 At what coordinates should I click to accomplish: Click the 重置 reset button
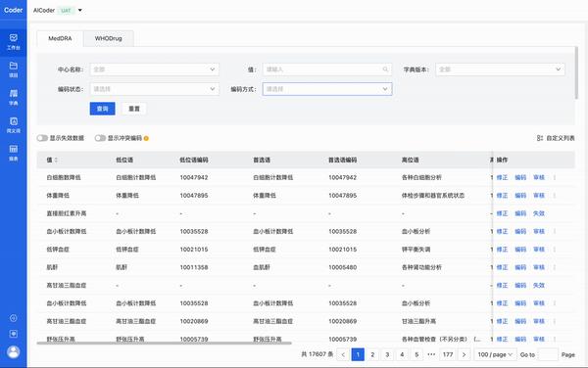coord(134,109)
